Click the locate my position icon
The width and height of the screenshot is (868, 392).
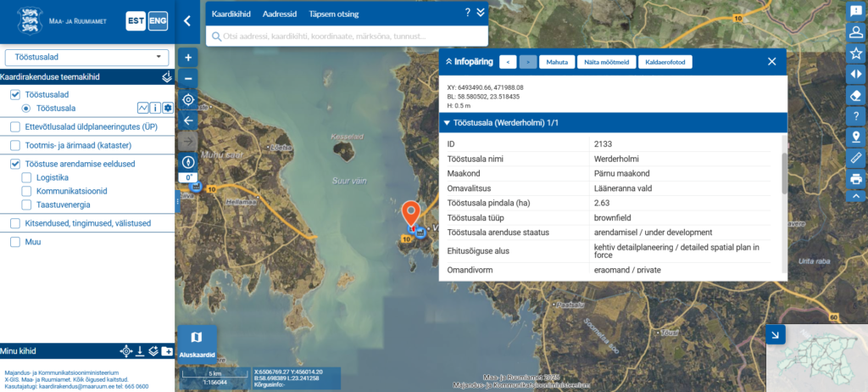pyautogui.click(x=188, y=99)
